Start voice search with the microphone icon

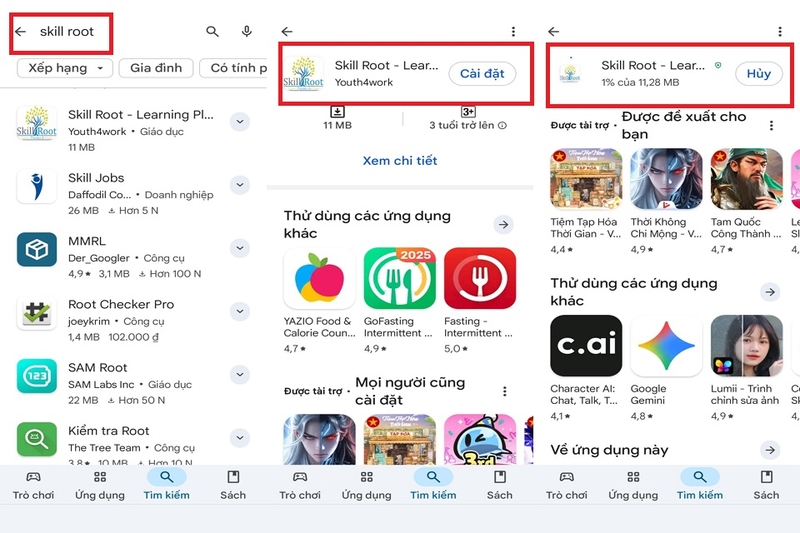pyautogui.click(x=247, y=32)
